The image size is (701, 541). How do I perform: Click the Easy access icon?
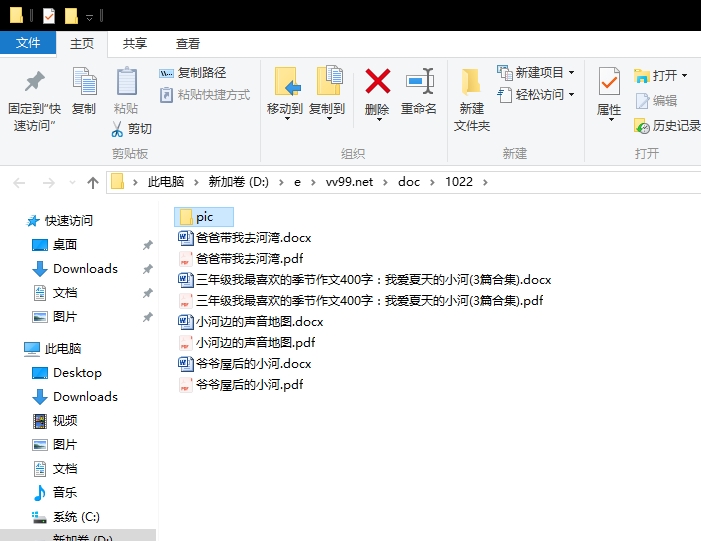tap(505, 95)
